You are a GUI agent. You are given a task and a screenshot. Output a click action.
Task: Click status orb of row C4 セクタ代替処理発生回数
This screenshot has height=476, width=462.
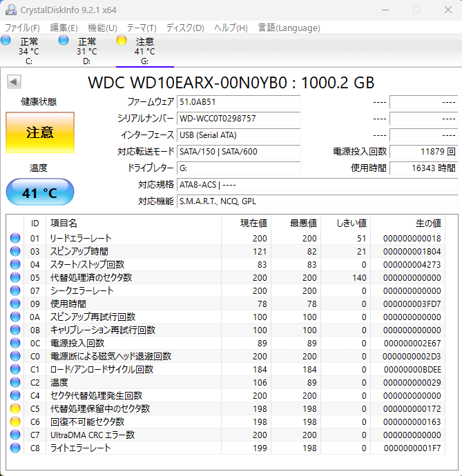point(15,395)
